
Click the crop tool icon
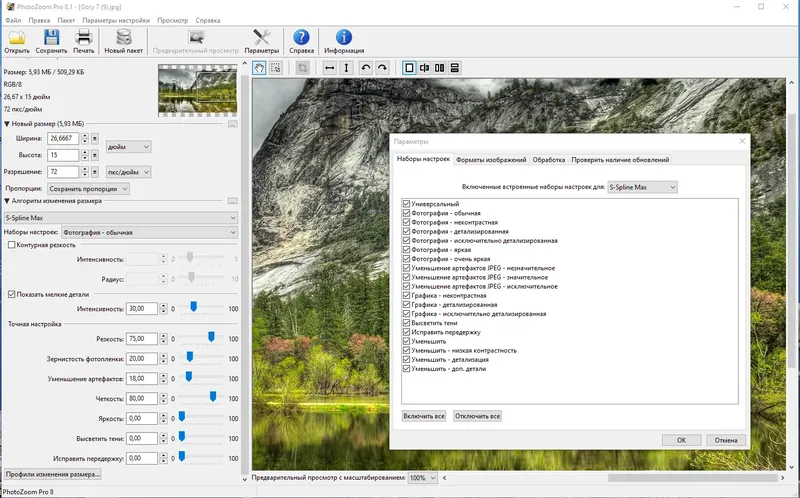pos(303,68)
